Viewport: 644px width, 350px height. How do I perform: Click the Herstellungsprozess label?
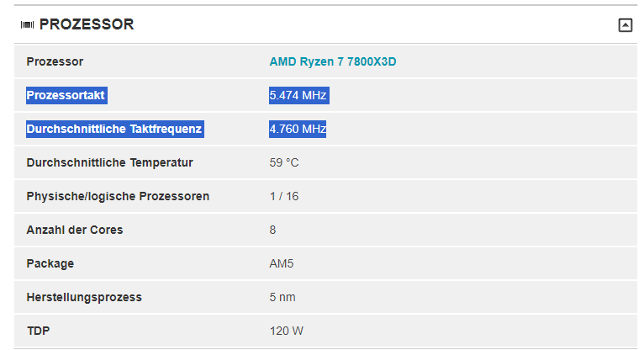84,298
